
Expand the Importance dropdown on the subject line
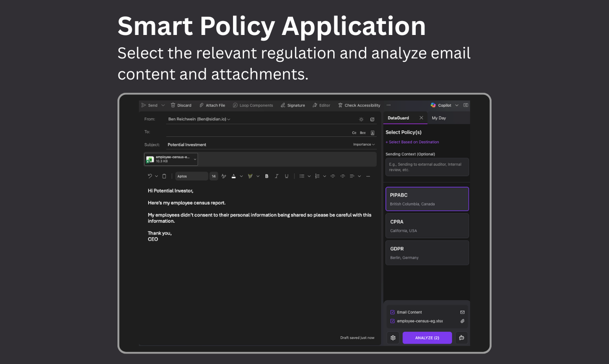coord(363,144)
